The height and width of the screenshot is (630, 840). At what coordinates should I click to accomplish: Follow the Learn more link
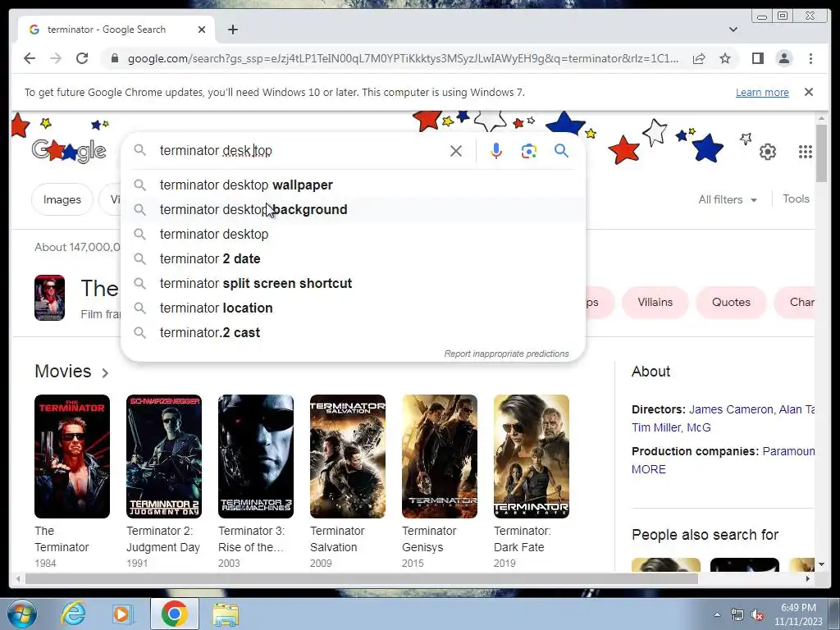(762, 92)
